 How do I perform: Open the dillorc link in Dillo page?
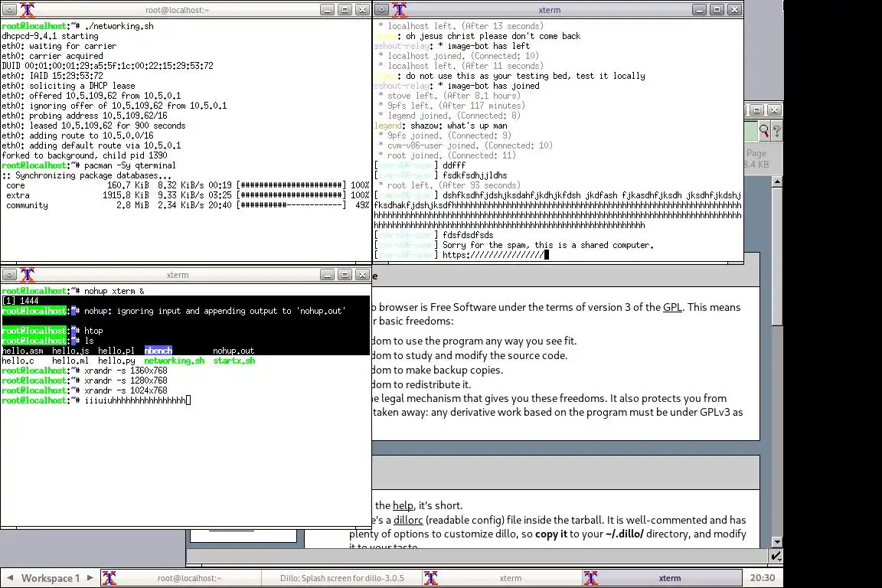408,520
